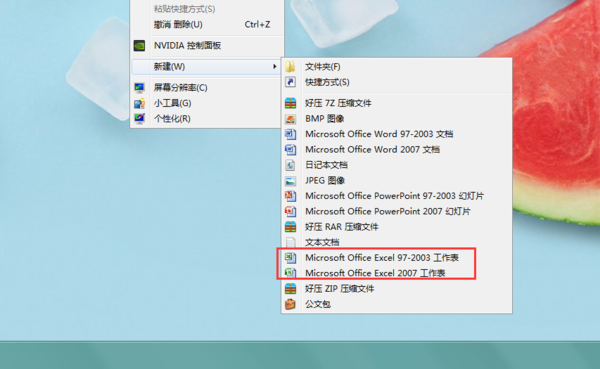Click the folder icon next to 文件夹(F)
Viewport: 600px width, 369px height.
[x=290, y=67]
